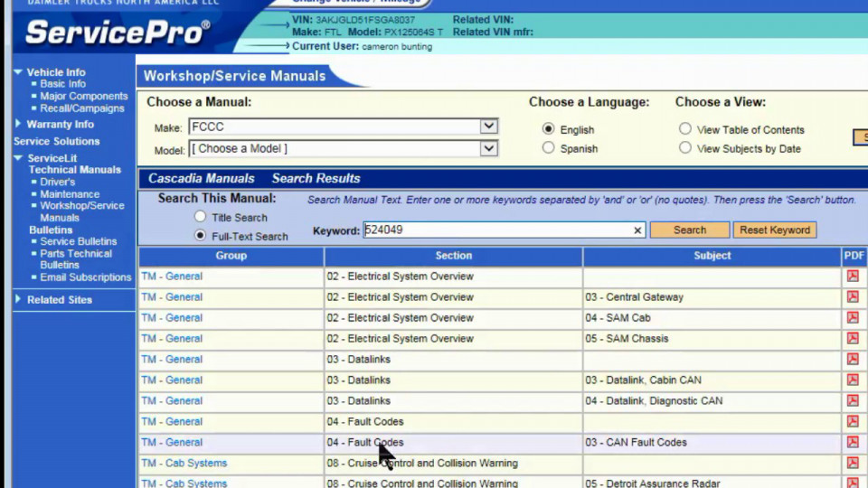
Task: Open Email Subscriptions link
Action: tap(85, 277)
